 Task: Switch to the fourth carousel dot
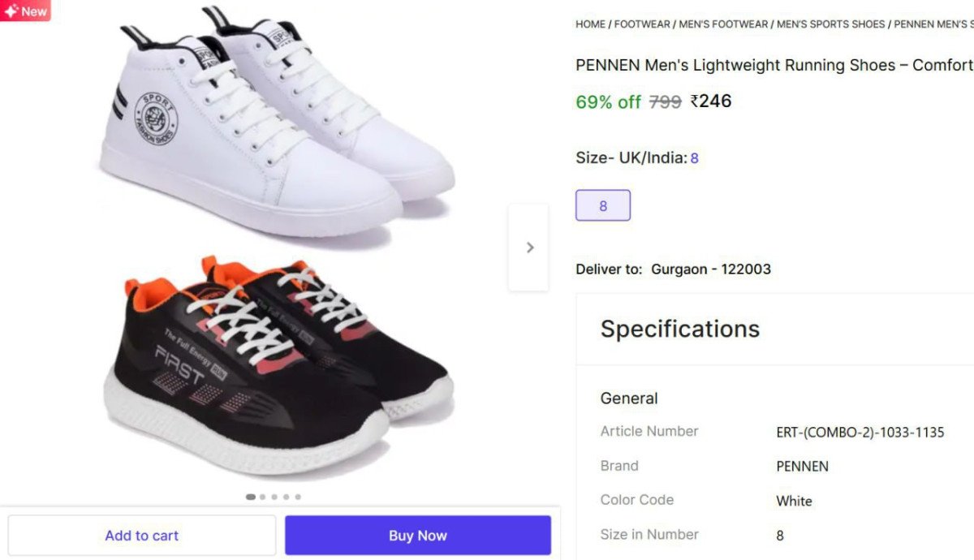[x=287, y=497]
